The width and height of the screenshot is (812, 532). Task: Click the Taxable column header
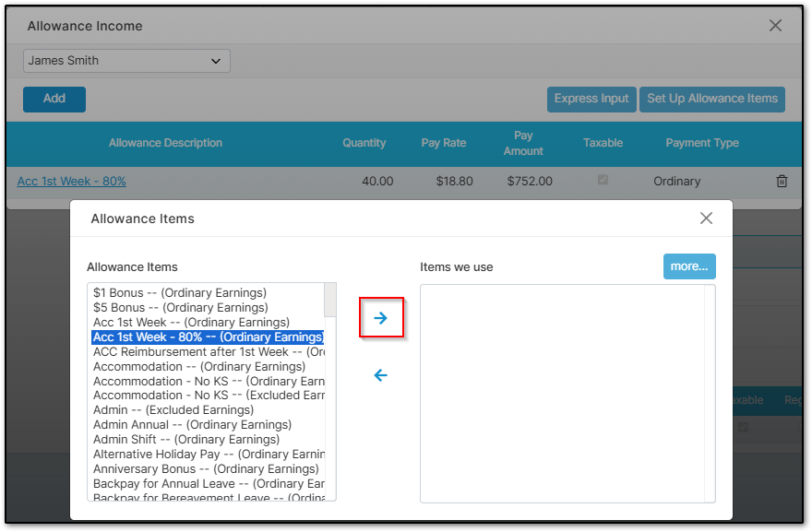pos(603,143)
